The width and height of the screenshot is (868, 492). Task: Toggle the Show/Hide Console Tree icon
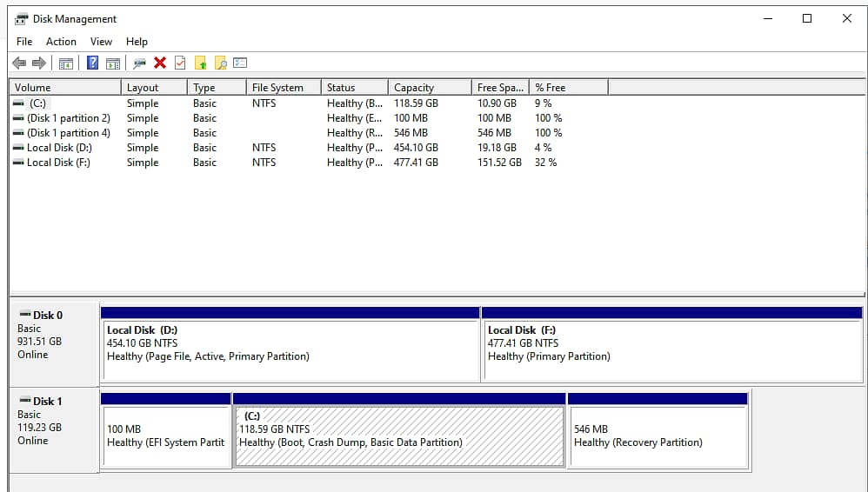coord(66,63)
